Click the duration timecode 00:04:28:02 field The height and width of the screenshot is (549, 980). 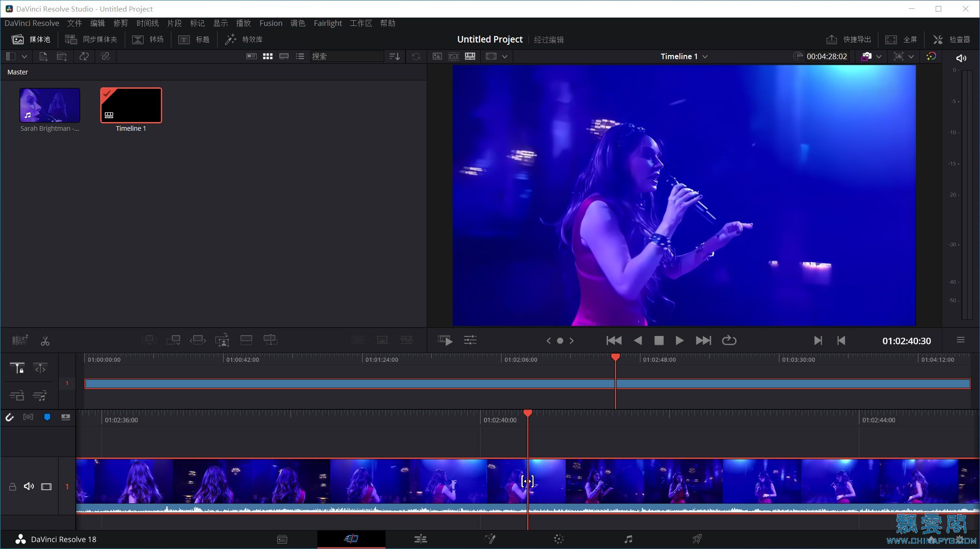(x=827, y=56)
